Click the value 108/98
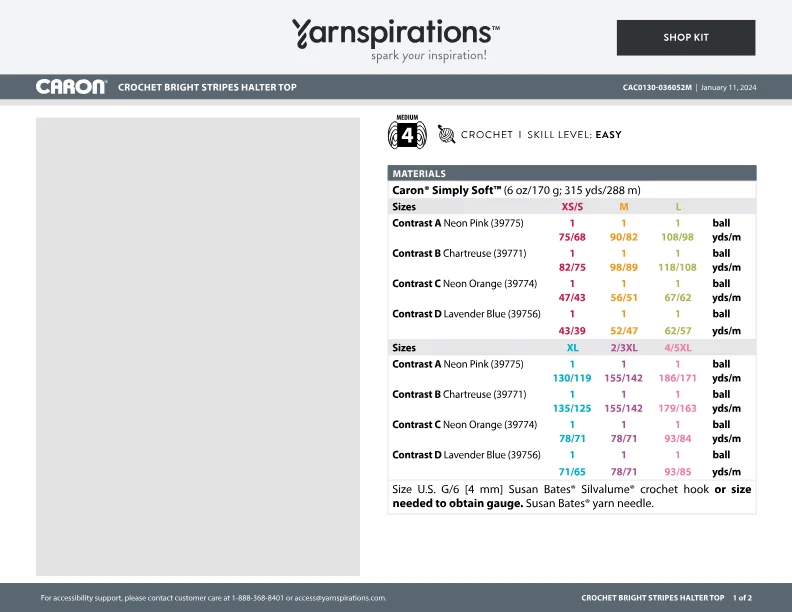This screenshot has width=792, height=612. click(x=678, y=237)
